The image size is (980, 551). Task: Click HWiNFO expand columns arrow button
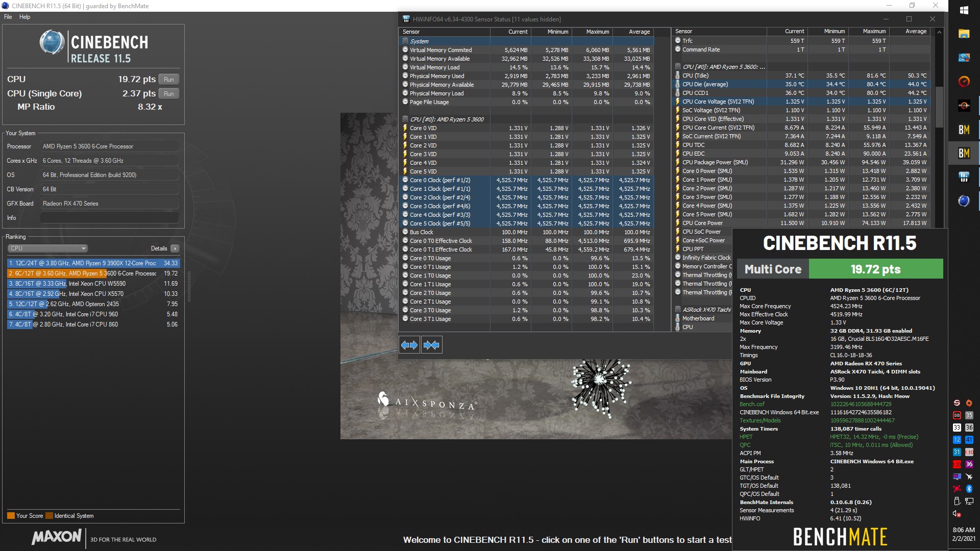(409, 345)
